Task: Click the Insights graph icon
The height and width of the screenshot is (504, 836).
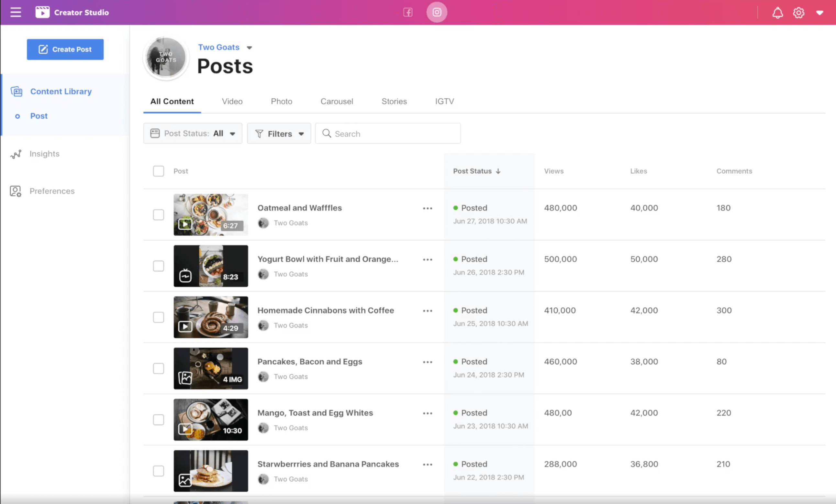Action: click(x=16, y=154)
